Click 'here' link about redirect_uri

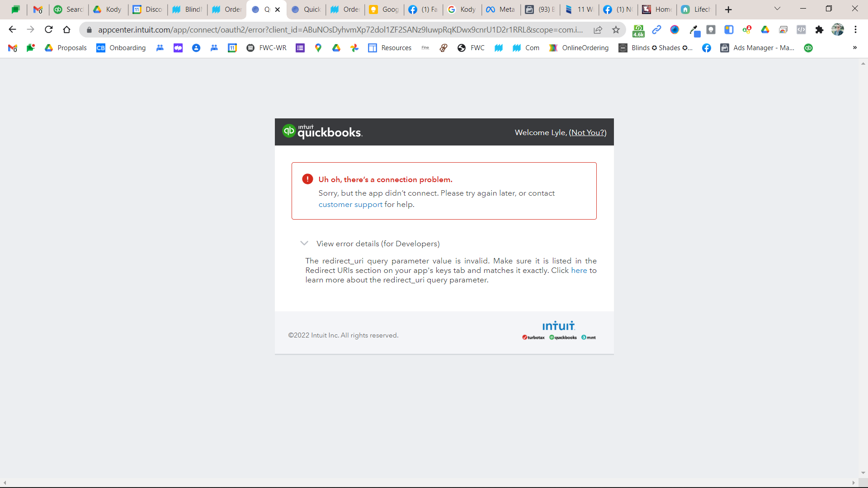(579, 270)
